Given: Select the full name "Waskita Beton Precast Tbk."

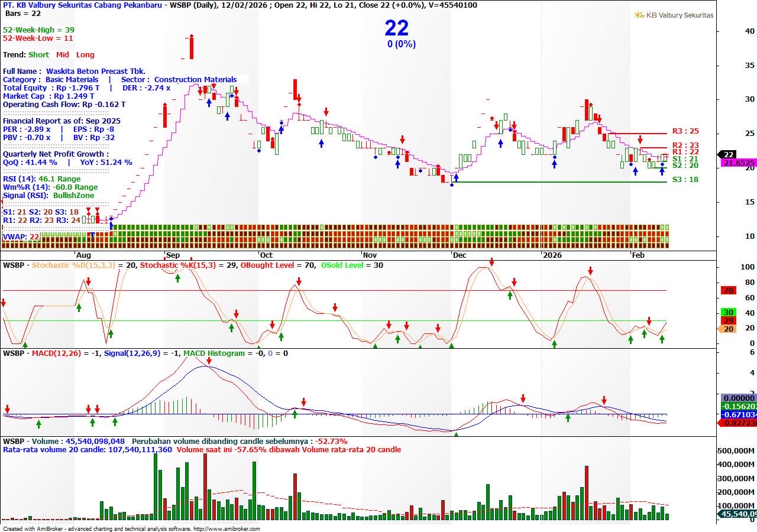Looking at the screenshot, I should tap(96, 71).
